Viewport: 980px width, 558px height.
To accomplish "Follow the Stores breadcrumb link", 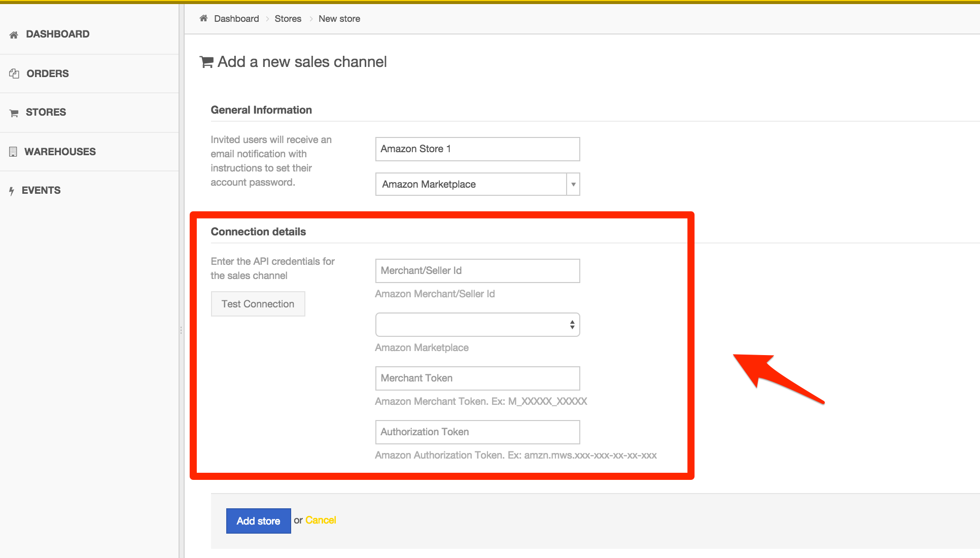I will pos(288,19).
